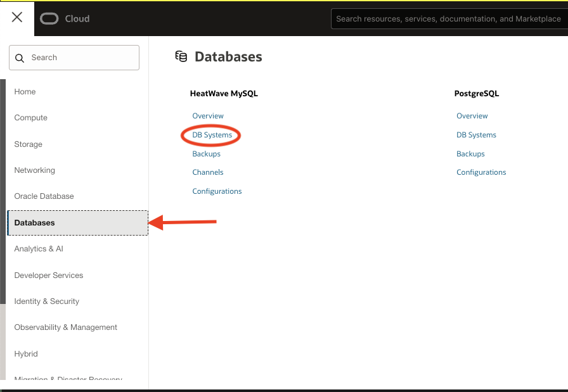Open Home in the navigation menu
The image size is (568, 392).
[25, 92]
